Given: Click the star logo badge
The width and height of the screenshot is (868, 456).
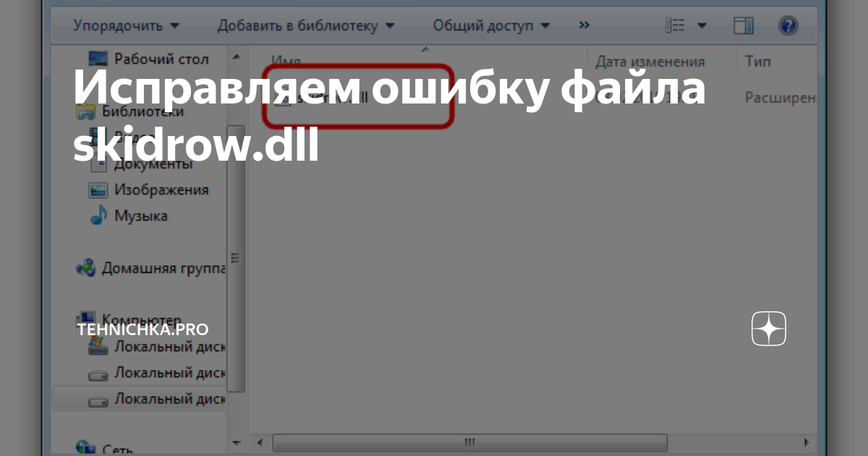Looking at the screenshot, I should click(x=769, y=329).
